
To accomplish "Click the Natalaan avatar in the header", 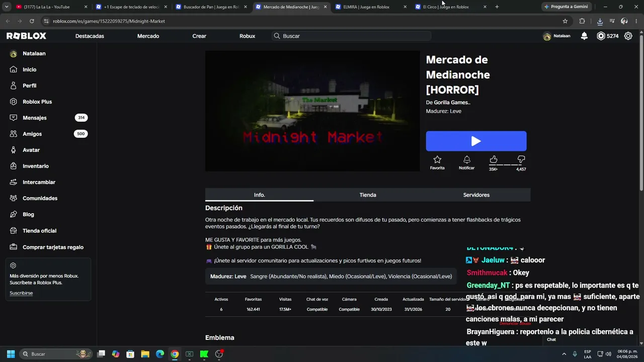I will point(547,36).
